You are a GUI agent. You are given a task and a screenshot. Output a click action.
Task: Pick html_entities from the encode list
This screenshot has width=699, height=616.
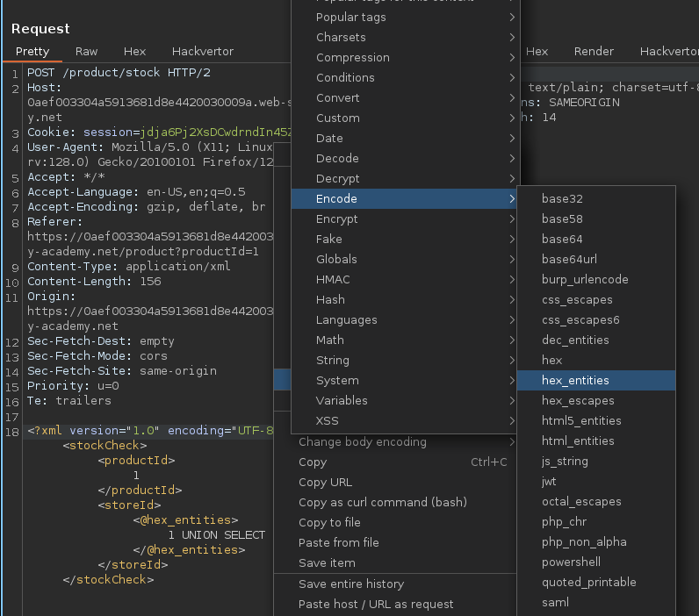tap(578, 441)
